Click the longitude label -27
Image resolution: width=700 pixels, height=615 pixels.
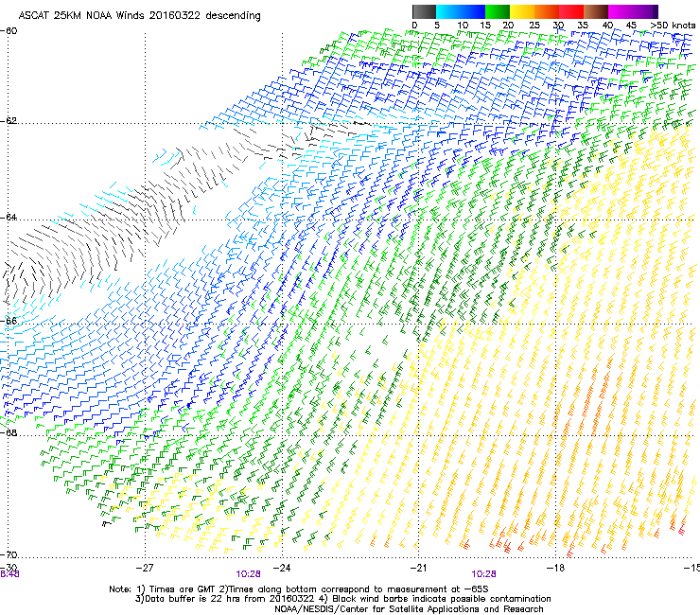[x=145, y=568]
